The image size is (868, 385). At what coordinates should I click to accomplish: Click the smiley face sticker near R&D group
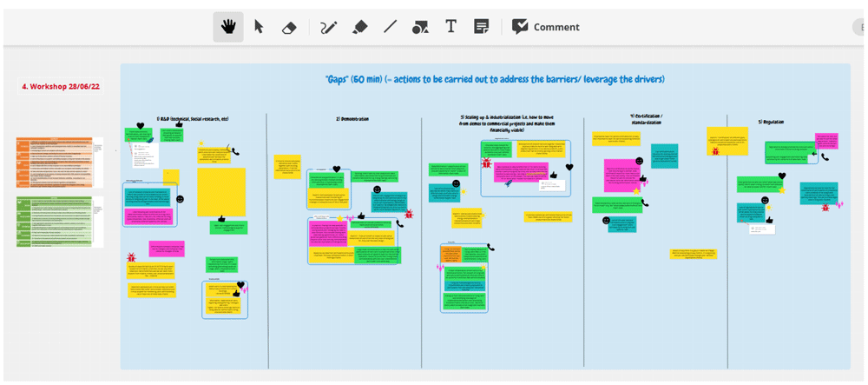pyautogui.click(x=180, y=199)
